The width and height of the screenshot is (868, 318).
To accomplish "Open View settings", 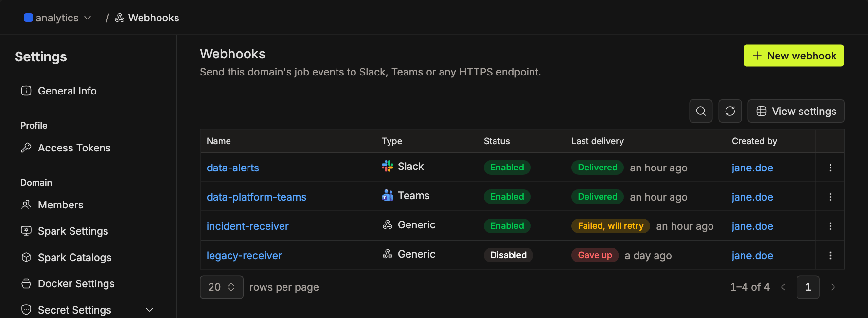I will [x=796, y=111].
